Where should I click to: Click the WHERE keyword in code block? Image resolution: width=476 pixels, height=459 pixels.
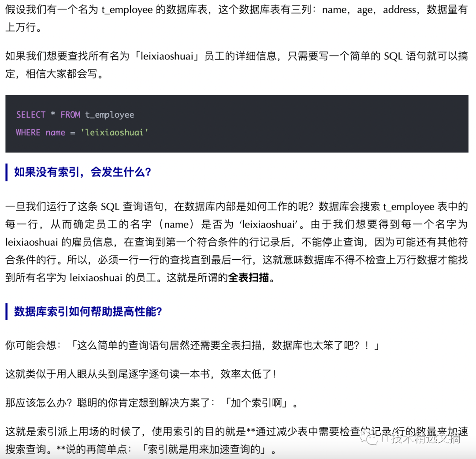[x=28, y=132]
